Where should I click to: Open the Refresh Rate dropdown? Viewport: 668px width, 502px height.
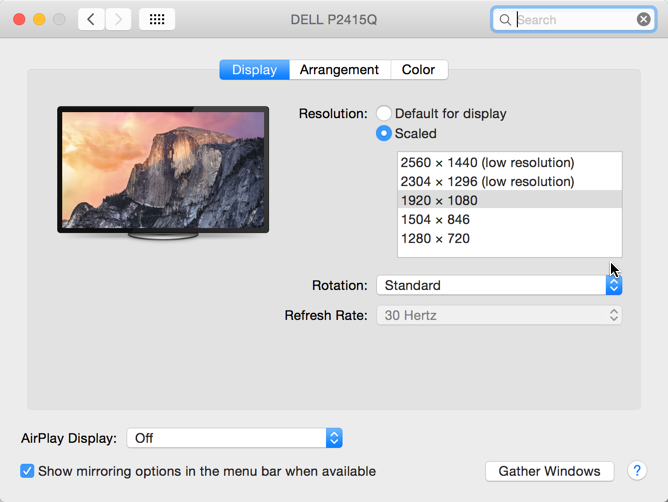[499, 315]
